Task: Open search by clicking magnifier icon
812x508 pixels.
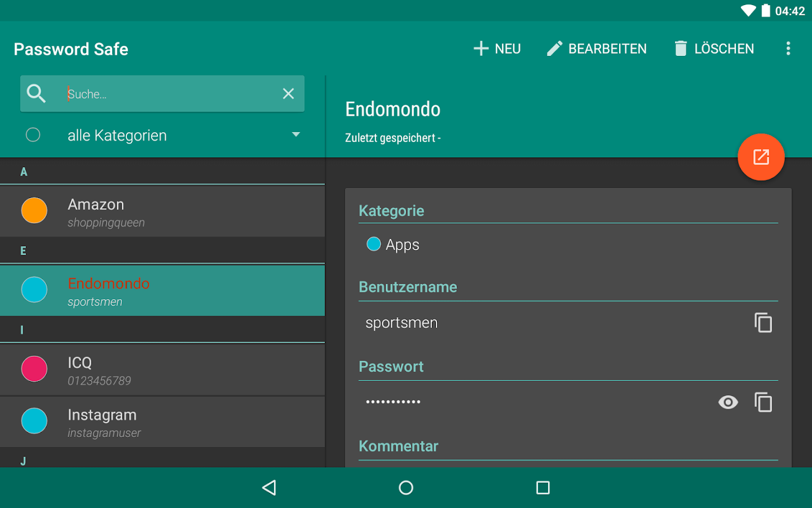Action: click(x=36, y=94)
